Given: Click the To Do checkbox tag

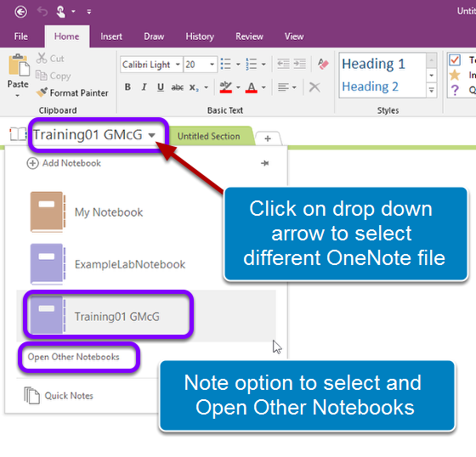Looking at the screenshot, I should pos(455,60).
